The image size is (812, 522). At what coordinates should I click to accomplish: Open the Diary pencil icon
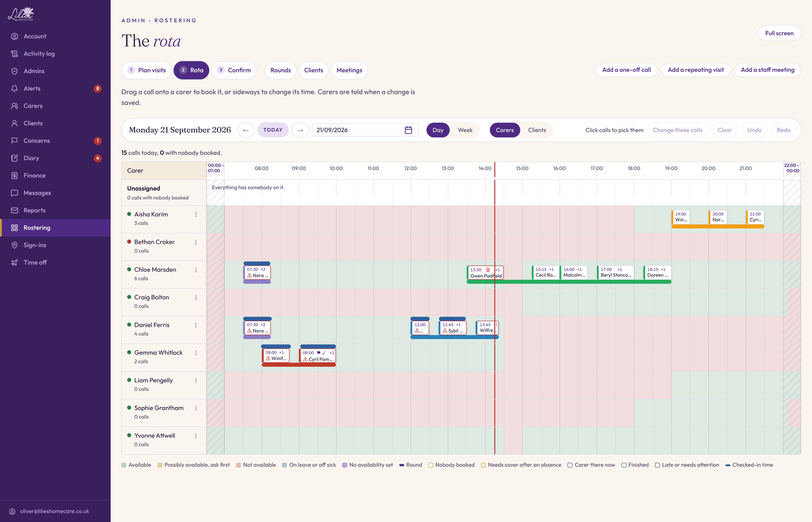point(14,158)
